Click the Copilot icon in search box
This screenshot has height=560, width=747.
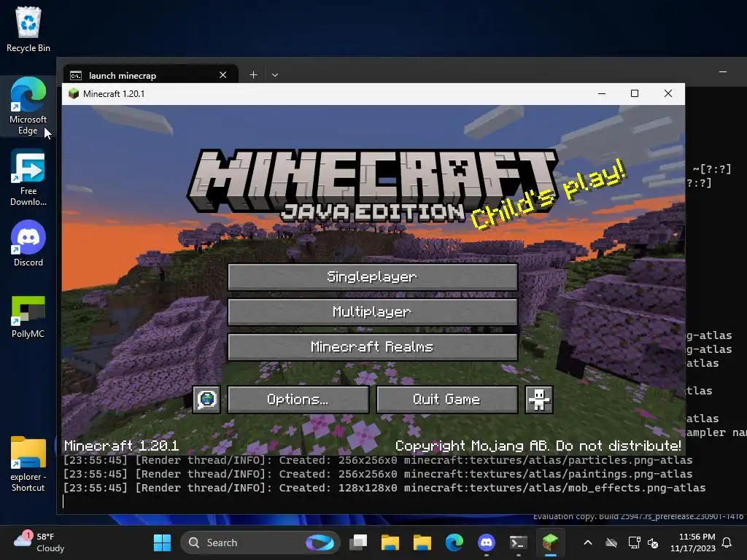pyautogui.click(x=320, y=542)
